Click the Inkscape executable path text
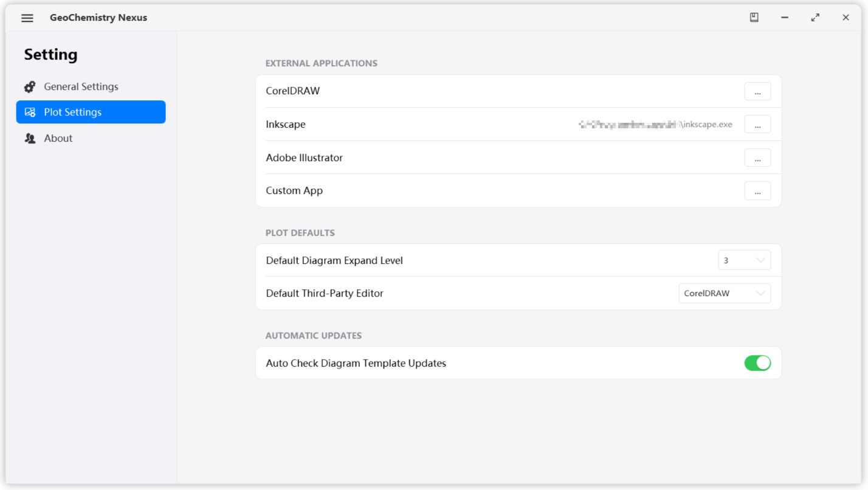 coord(656,124)
